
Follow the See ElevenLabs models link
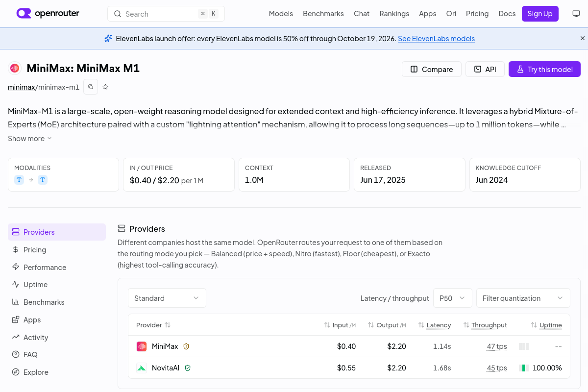pyautogui.click(x=436, y=39)
